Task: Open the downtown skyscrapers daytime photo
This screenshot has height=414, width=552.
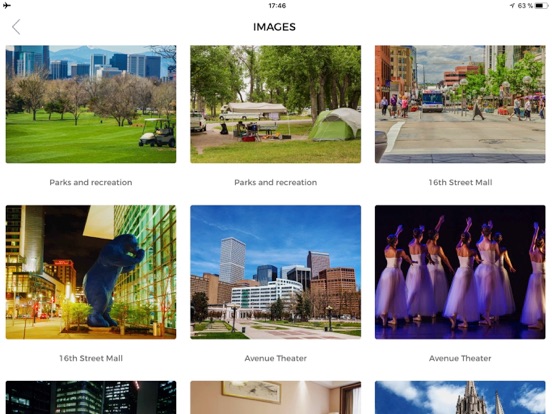Action: tap(276, 272)
